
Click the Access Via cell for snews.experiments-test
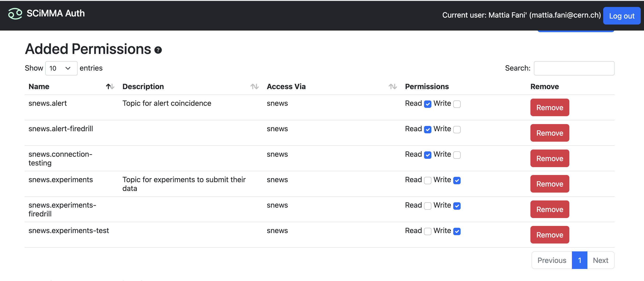click(x=277, y=231)
